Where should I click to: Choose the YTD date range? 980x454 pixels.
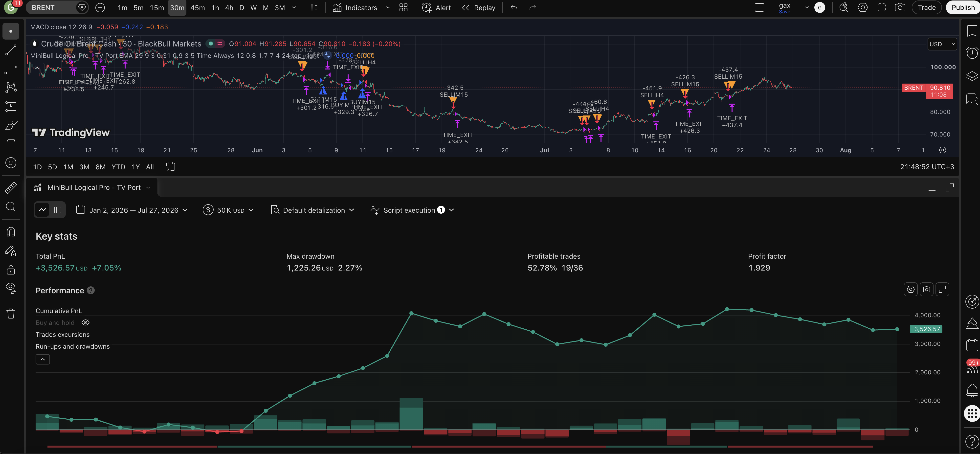[x=118, y=167]
